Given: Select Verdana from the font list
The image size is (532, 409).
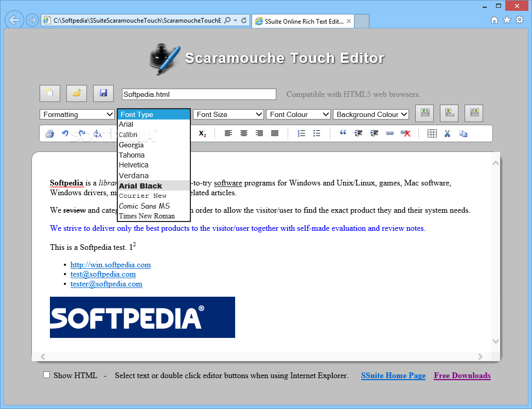Looking at the screenshot, I should tap(154, 175).
